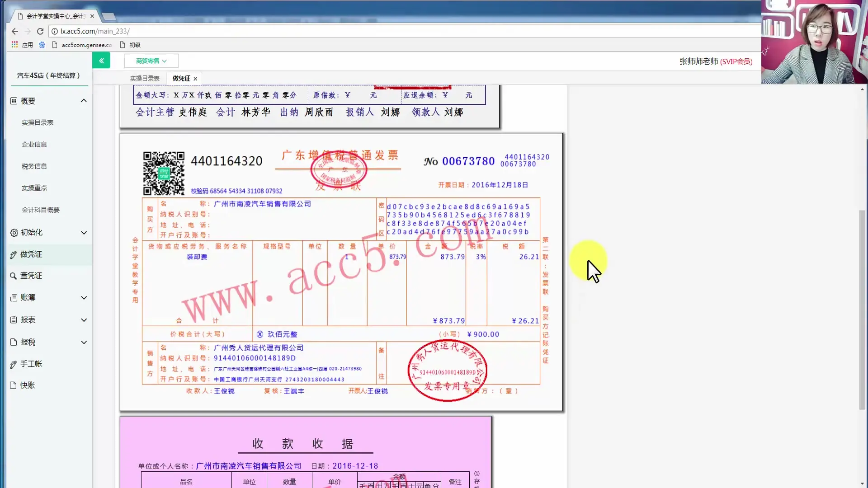
Task: Close the 做凭证 tab
Action: click(x=195, y=79)
